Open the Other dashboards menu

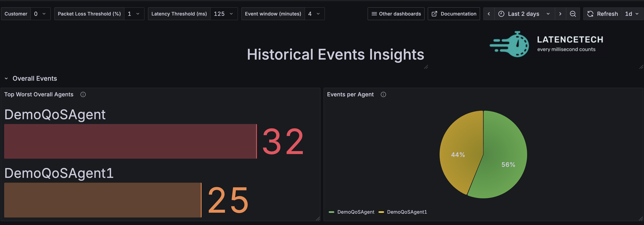pyautogui.click(x=396, y=14)
